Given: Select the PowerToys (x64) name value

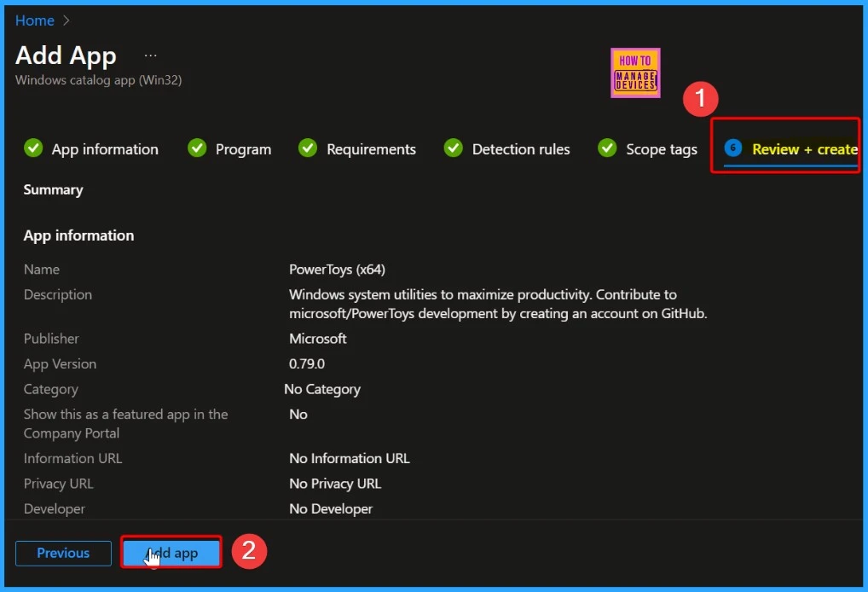Looking at the screenshot, I should click(x=337, y=270).
